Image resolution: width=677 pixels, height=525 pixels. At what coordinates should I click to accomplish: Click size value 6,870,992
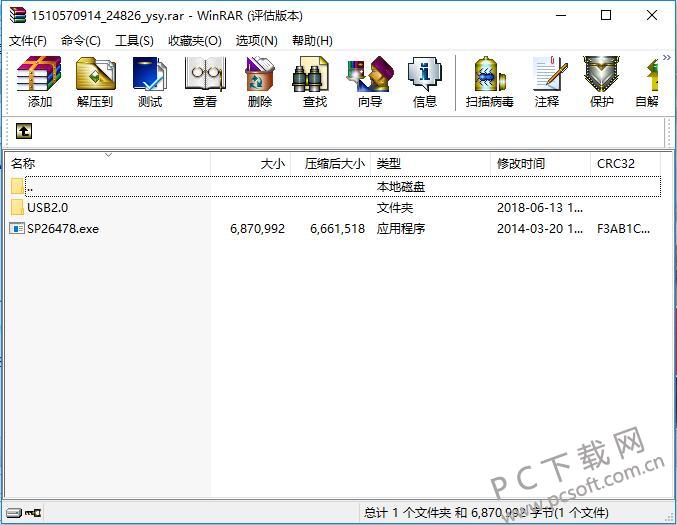point(257,228)
